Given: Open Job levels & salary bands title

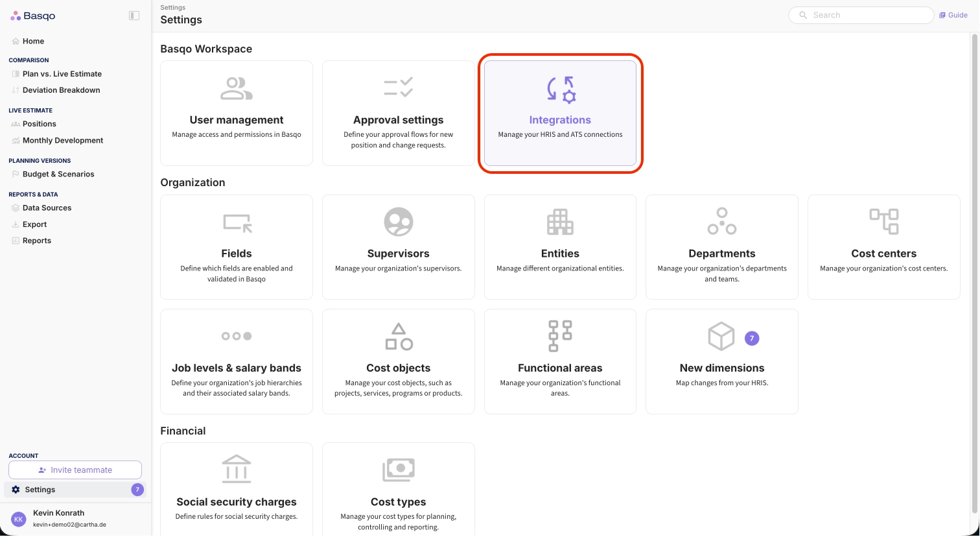Looking at the screenshot, I should click(x=237, y=368).
